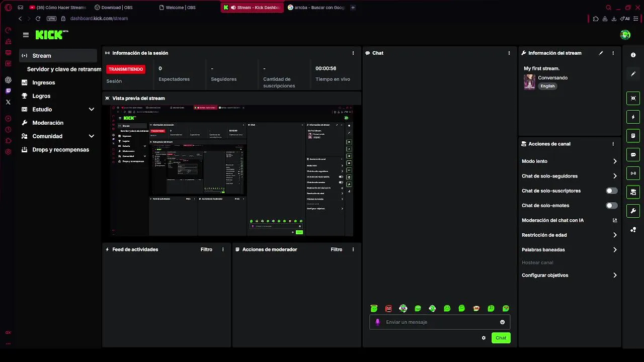Toggle the VPN badge in address bar
The height and width of the screenshot is (362, 644).
(x=51, y=19)
